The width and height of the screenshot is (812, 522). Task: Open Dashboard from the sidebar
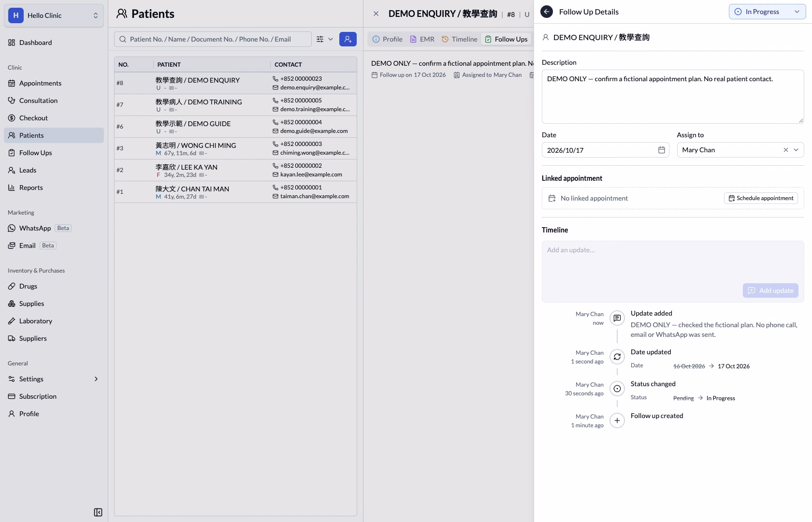click(54, 43)
